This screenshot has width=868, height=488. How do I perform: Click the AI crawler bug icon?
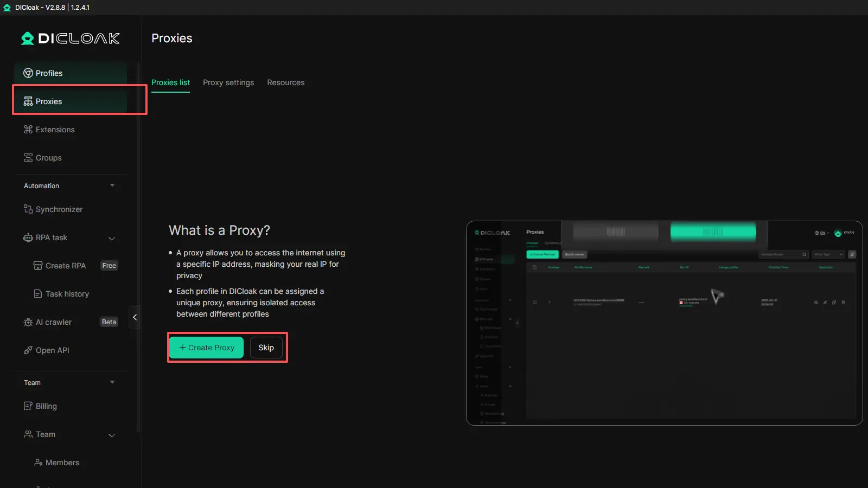click(x=28, y=322)
